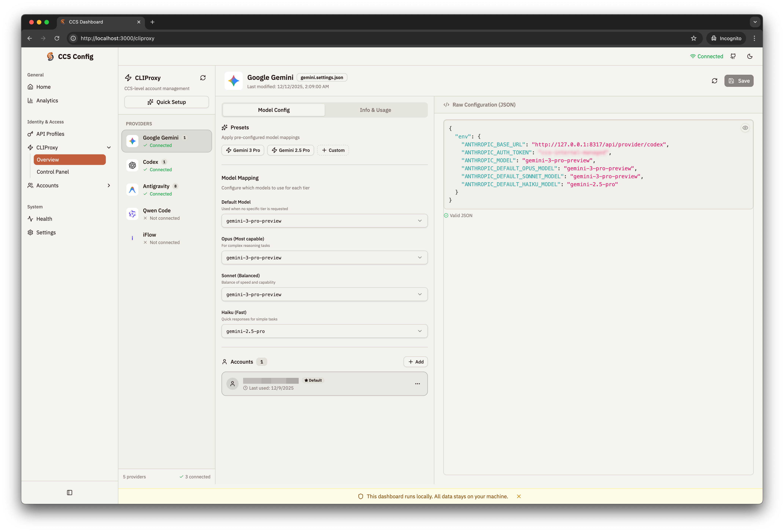This screenshot has height=532, width=784.
Task: Select the Codex provider icon
Action: pyautogui.click(x=132, y=165)
